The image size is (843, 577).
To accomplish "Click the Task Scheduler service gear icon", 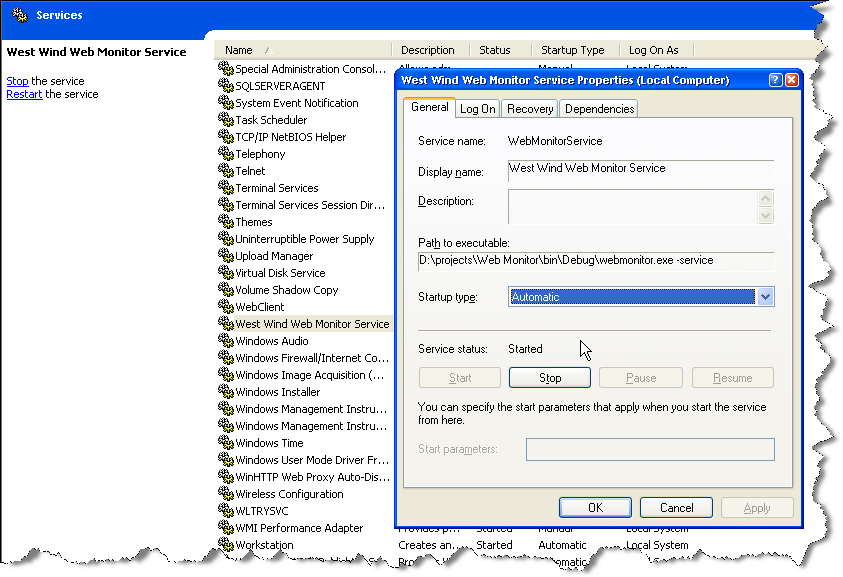I will click(x=225, y=120).
